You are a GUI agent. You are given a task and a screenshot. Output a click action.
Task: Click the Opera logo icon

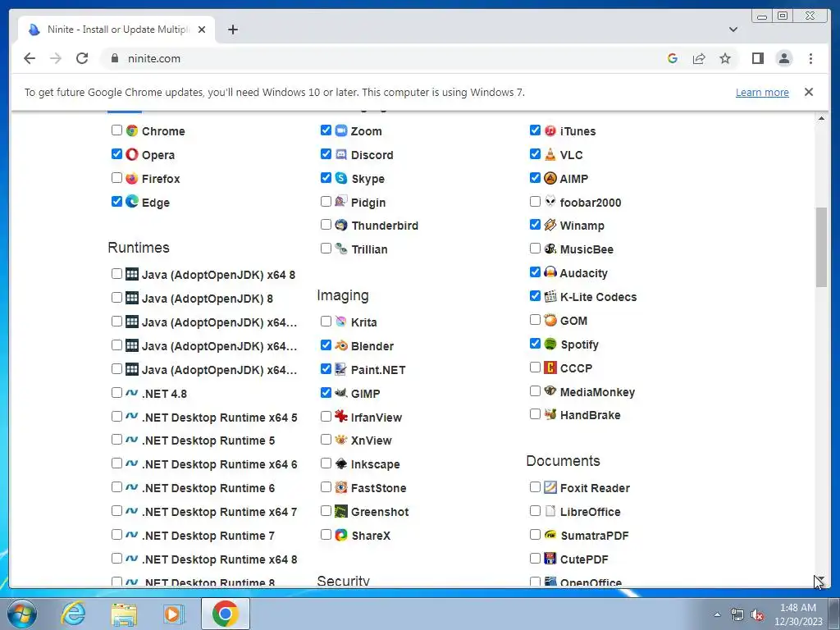click(x=132, y=154)
